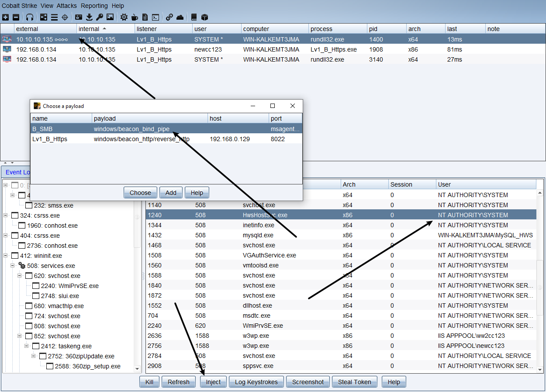Click the document macro icon in toolbar

pos(145,17)
